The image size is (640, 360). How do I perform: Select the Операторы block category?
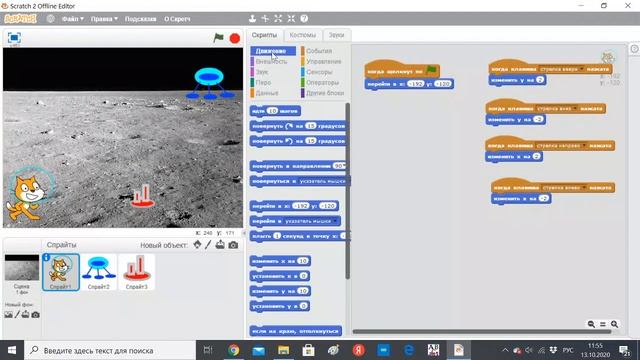tap(322, 82)
